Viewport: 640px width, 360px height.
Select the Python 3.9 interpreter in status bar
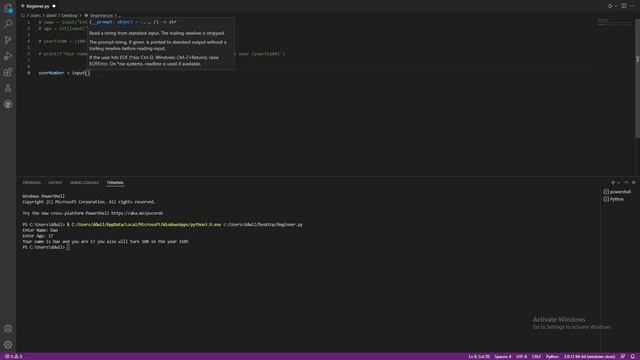click(589, 356)
